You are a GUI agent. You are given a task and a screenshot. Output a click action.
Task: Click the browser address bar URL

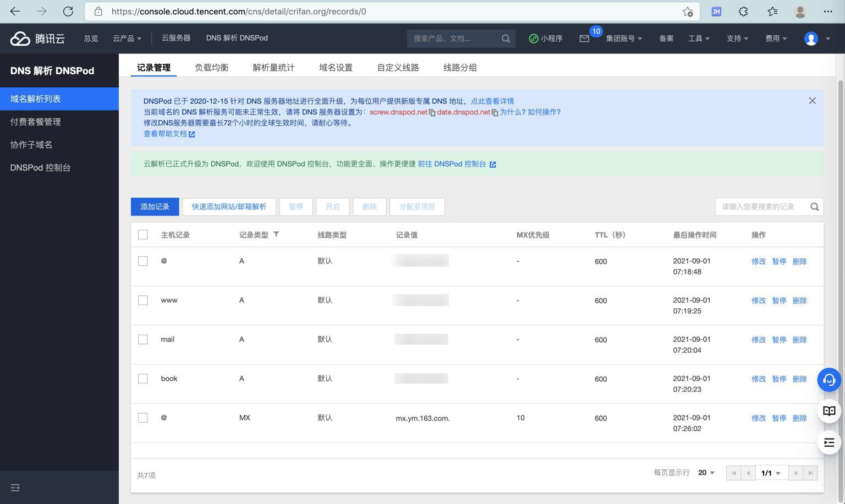(x=239, y=12)
